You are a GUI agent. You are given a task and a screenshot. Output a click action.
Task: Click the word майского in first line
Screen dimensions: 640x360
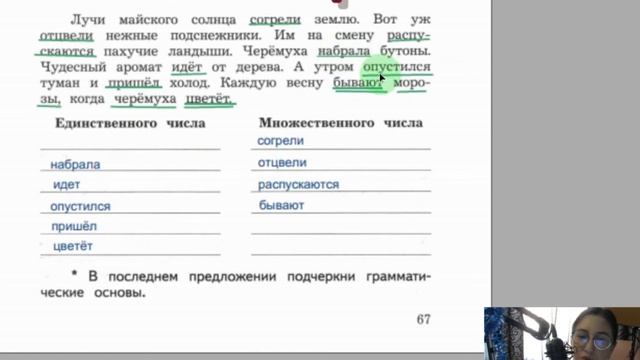(x=149, y=20)
